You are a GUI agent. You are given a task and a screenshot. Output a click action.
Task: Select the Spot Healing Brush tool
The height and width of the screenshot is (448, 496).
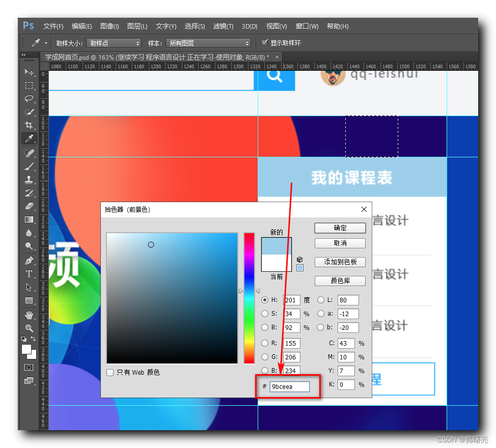(x=29, y=153)
